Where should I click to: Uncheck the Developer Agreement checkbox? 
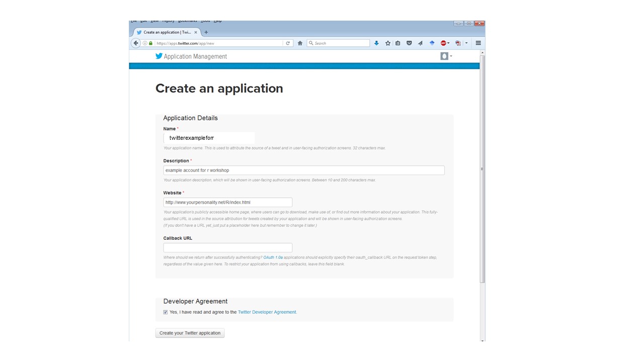coord(166,312)
